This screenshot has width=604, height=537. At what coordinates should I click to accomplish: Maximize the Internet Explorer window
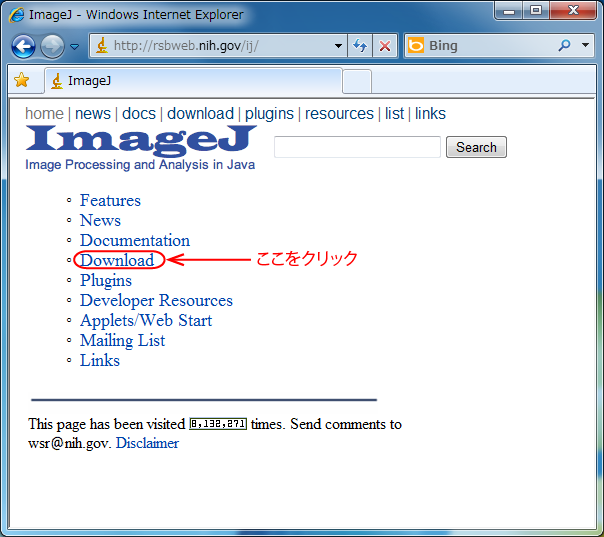[536, 10]
